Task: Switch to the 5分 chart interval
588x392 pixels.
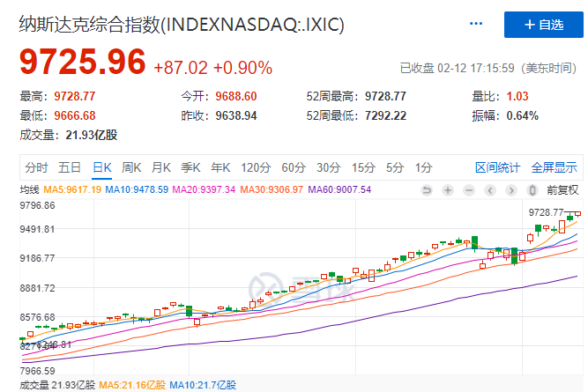Action: tap(395, 167)
